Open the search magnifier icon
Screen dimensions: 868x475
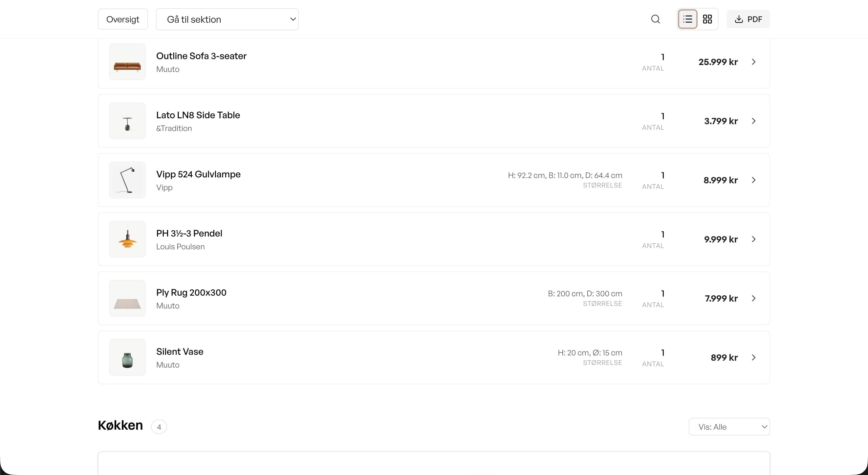(655, 19)
